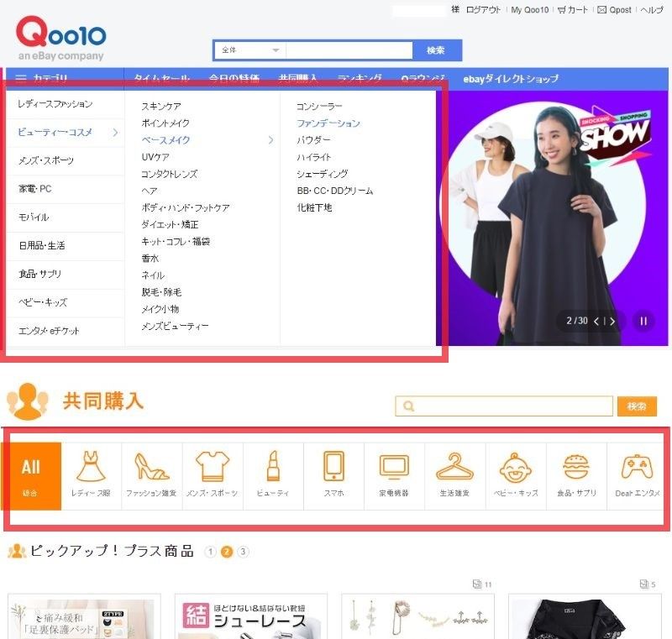Open the シューレース product thumbnail
672x639 pixels.
pos(250,616)
